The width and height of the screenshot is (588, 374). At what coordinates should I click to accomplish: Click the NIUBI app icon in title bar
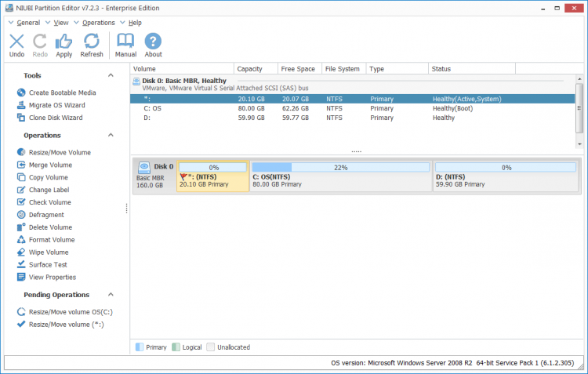pyautogui.click(x=9, y=8)
